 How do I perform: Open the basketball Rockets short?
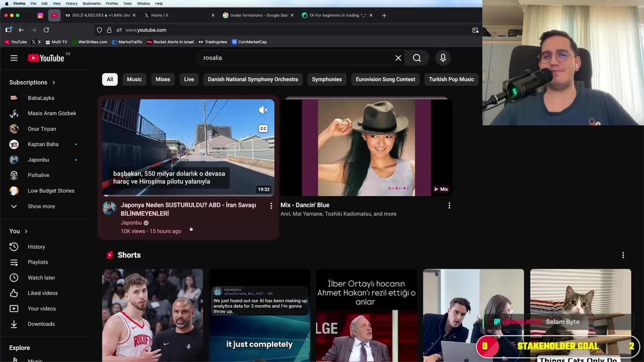pyautogui.click(x=152, y=315)
